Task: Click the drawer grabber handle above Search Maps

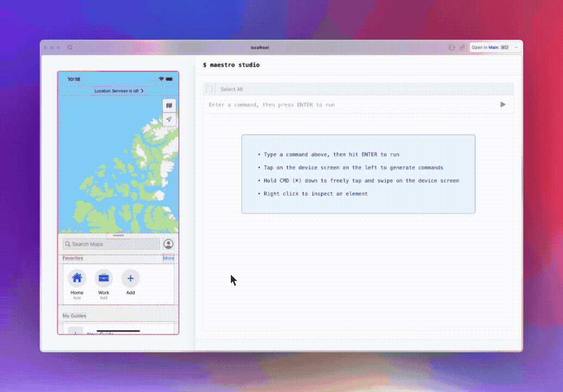Action: [119, 236]
